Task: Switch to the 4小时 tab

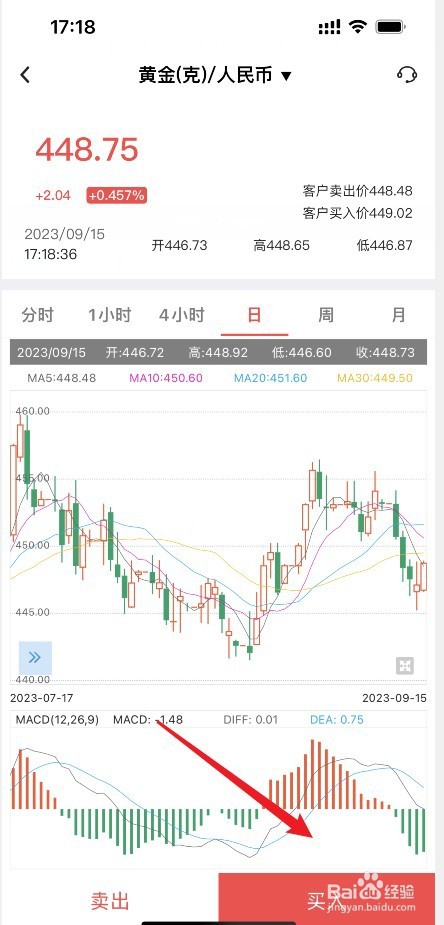Action: click(182, 314)
